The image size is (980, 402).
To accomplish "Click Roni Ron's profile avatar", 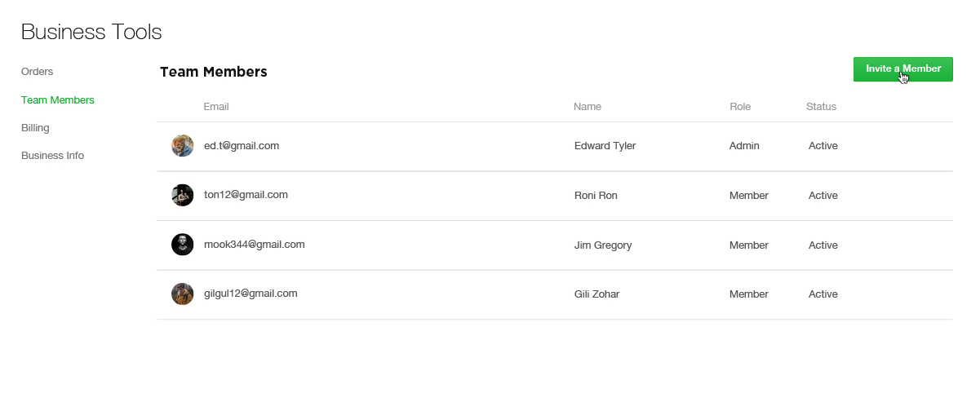I will pyautogui.click(x=182, y=195).
